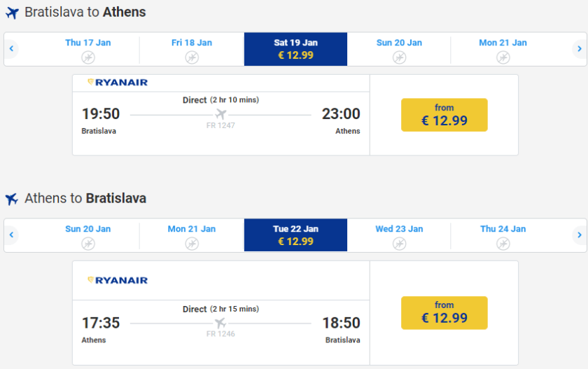This screenshot has width=588, height=369.
Task: Click the no-flight icon under Thu 17 Jan
Action: (x=88, y=57)
